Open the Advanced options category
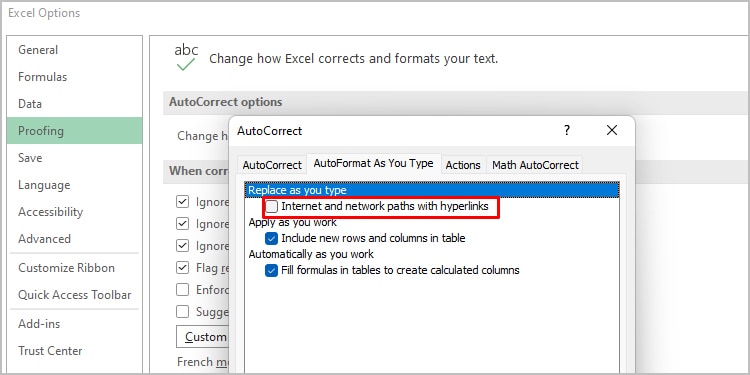Viewport: 750px width, 375px height. 75,239
